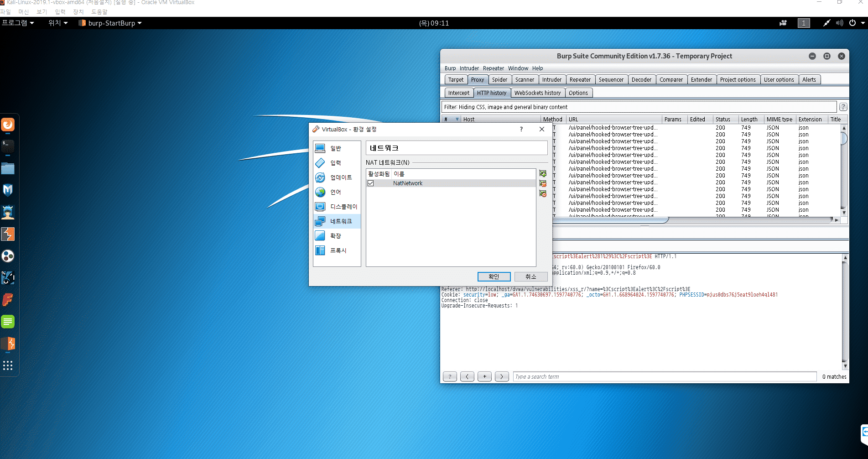Switch to the Decoder tab
This screenshot has width=868, height=459.
[x=641, y=80]
